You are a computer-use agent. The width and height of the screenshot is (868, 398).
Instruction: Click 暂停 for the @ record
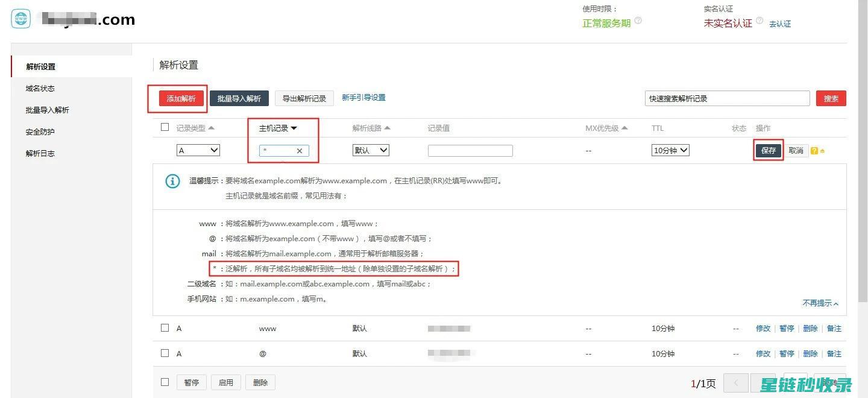787,354
